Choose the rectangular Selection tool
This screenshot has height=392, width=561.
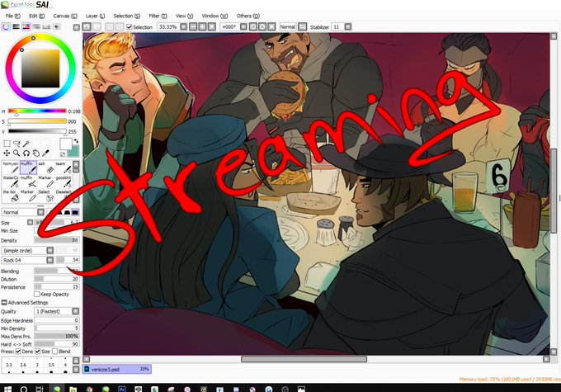pyautogui.click(x=7, y=144)
